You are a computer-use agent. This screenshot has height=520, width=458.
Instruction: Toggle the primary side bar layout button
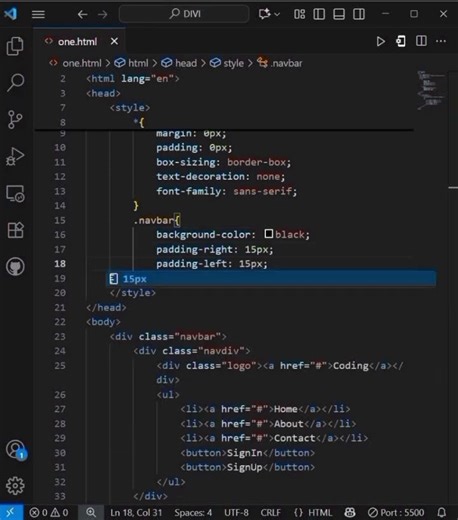(319, 14)
